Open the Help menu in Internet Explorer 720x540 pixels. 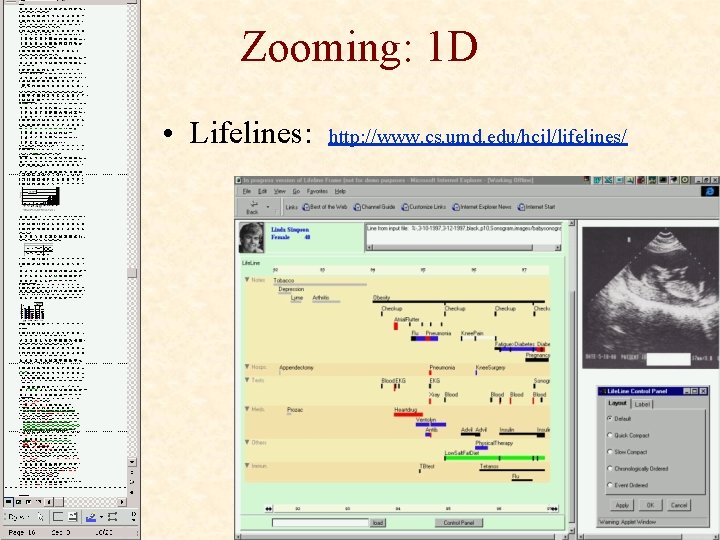340,191
